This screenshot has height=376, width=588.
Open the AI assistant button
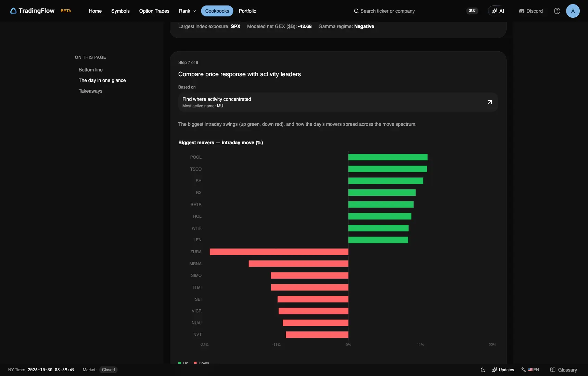click(498, 11)
